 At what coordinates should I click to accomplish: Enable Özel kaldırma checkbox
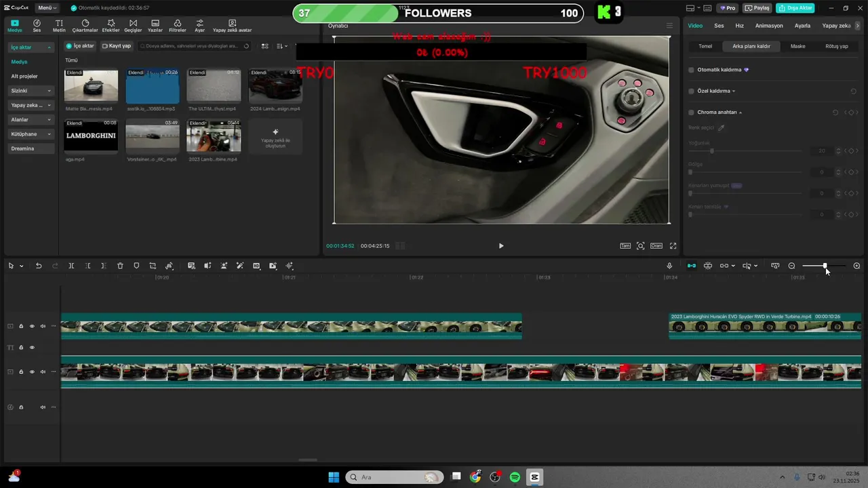691,91
